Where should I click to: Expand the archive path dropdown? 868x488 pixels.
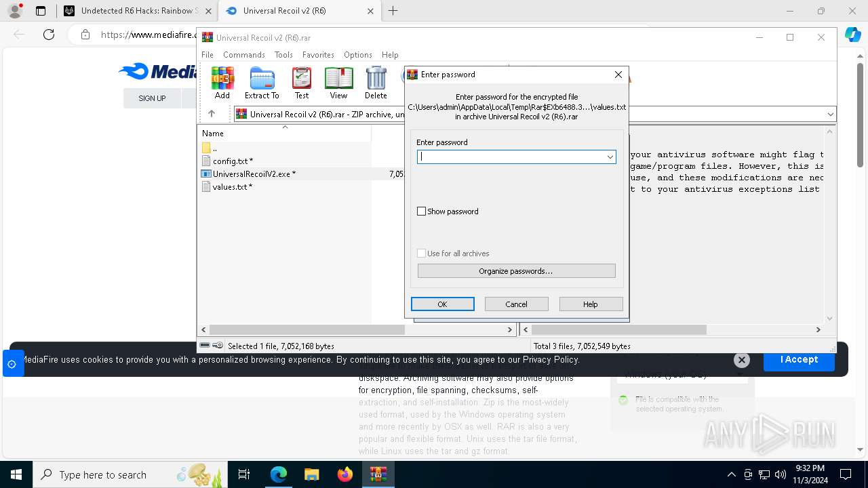(x=830, y=115)
